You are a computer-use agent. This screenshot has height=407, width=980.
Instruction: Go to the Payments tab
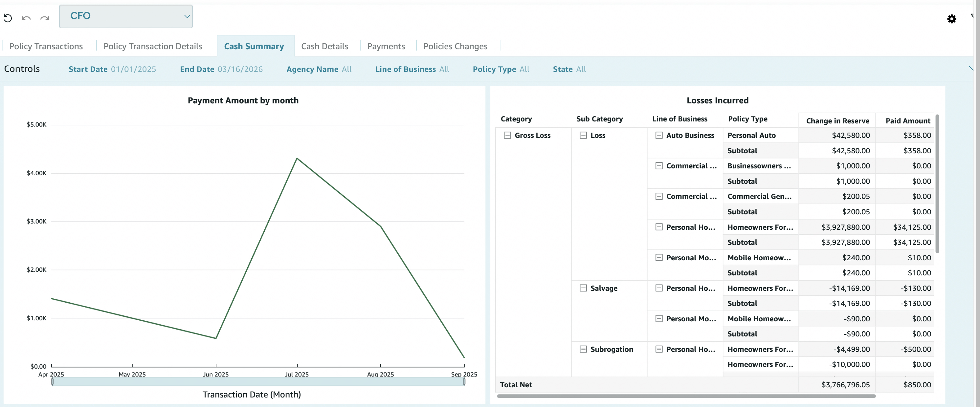(386, 46)
